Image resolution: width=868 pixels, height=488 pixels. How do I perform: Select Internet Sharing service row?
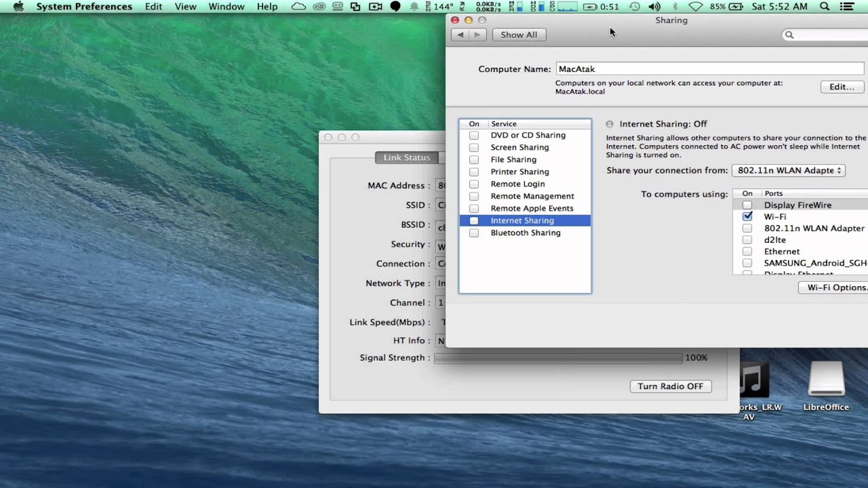[525, 220]
